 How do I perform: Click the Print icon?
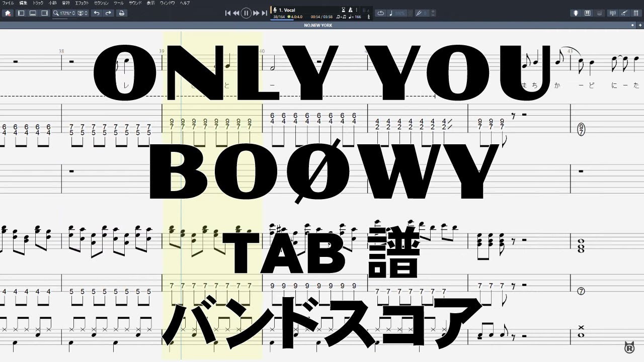(x=121, y=13)
